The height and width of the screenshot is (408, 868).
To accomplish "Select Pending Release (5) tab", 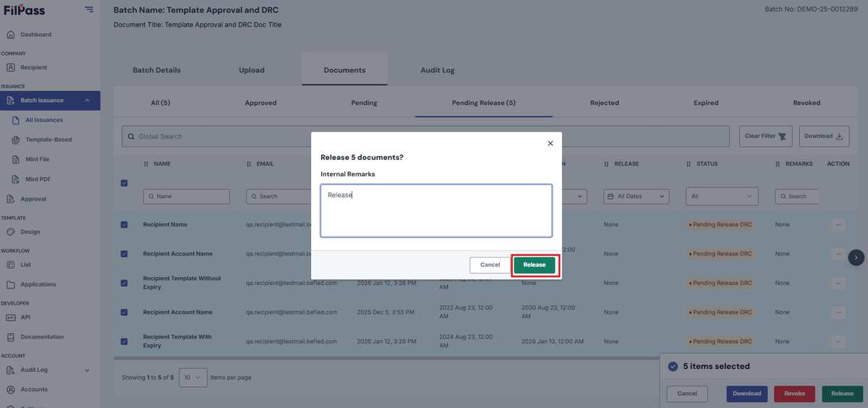I will [x=484, y=103].
